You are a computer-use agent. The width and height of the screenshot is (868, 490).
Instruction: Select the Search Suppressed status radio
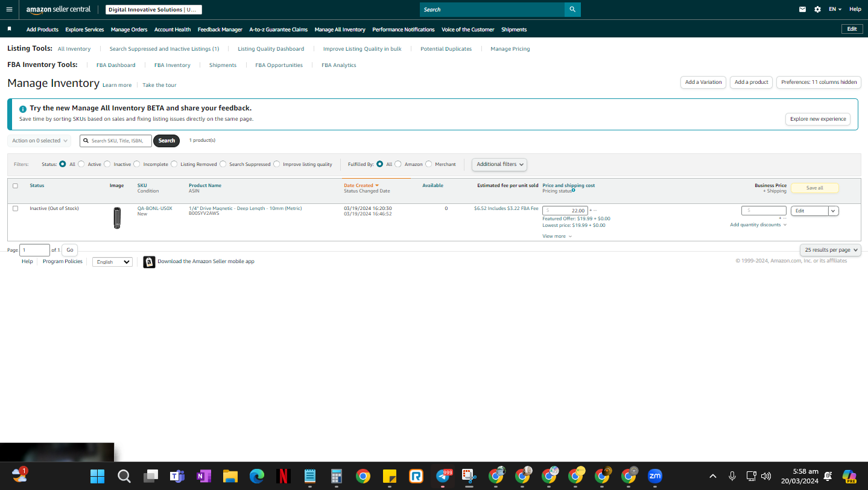click(223, 164)
